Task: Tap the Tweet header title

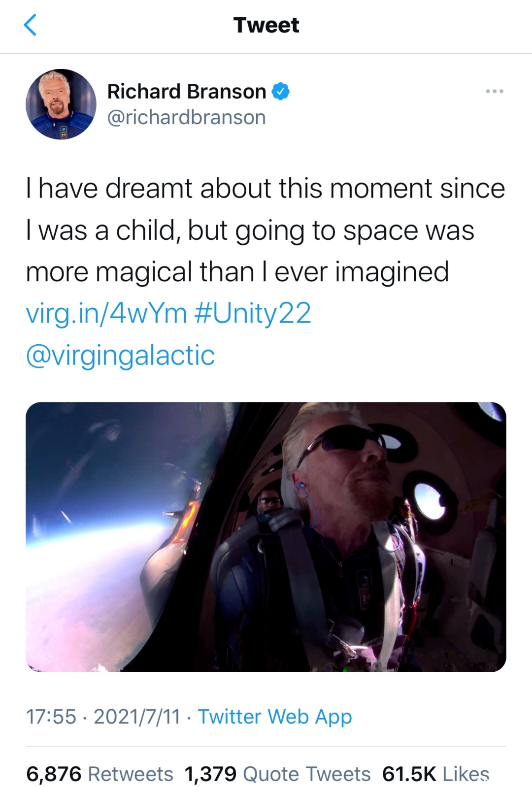Action: click(x=266, y=25)
